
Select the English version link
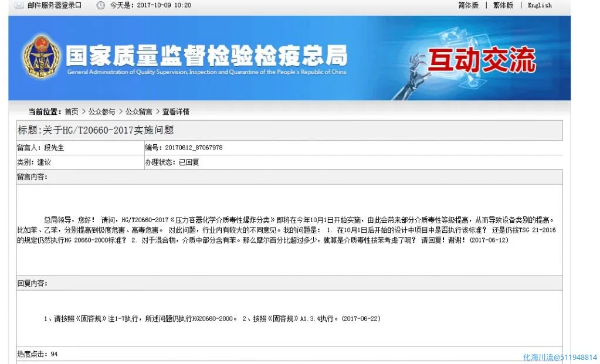[x=540, y=5]
